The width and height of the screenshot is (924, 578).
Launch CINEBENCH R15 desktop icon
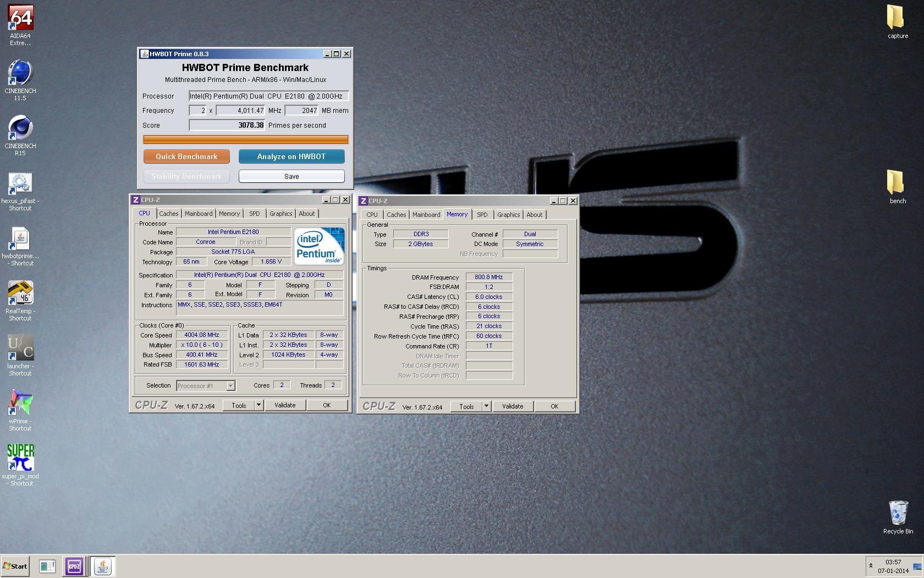(20, 135)
